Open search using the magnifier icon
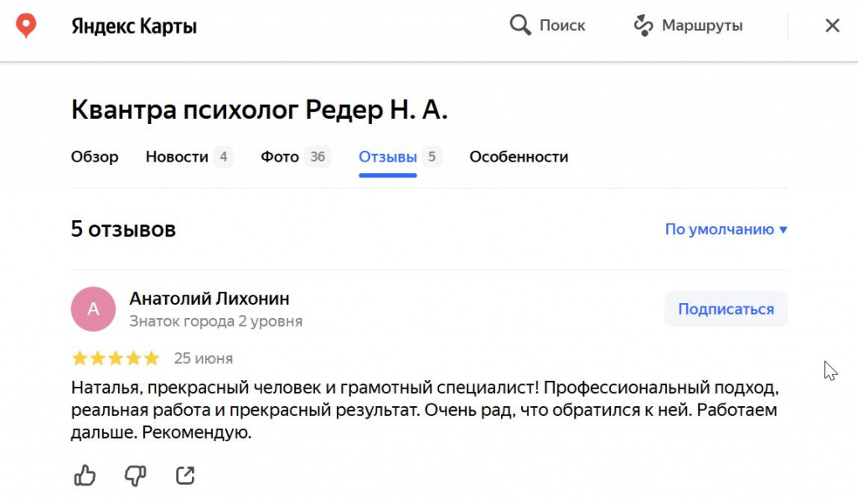 520,25
